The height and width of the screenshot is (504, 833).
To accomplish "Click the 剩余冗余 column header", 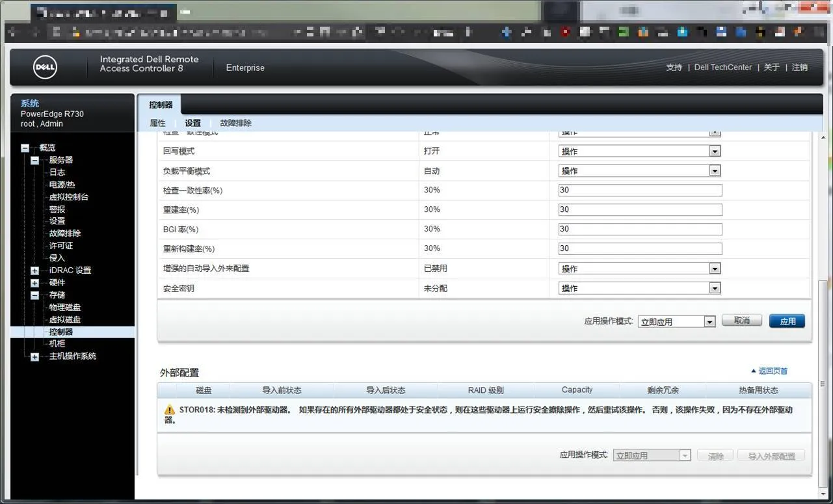I will coord(663,390).
